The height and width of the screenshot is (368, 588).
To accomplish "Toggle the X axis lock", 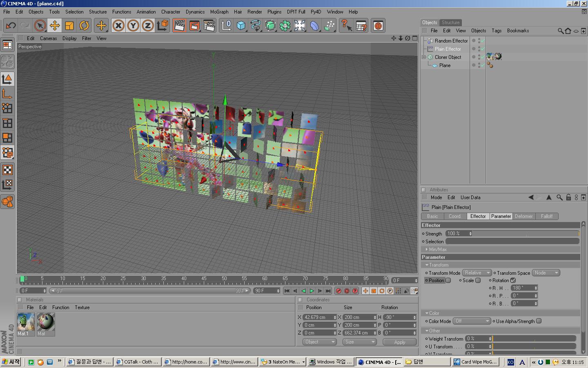I will (x=118, y=25).
